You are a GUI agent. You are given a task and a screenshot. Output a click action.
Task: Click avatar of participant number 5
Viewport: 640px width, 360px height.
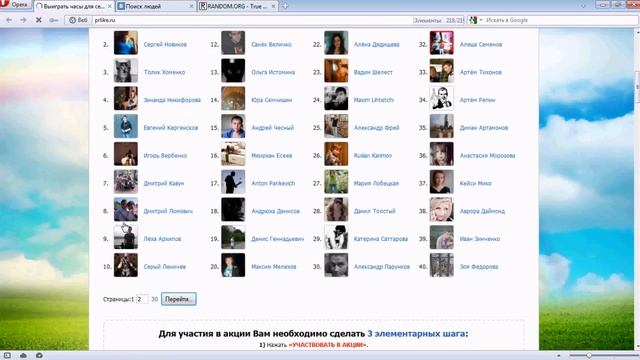coord(125,126)
